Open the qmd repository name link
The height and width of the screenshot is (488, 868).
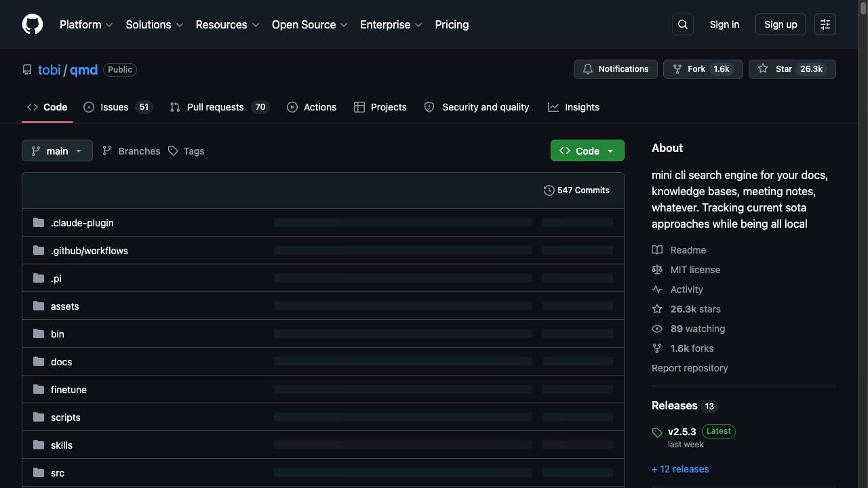pos(83,70)
